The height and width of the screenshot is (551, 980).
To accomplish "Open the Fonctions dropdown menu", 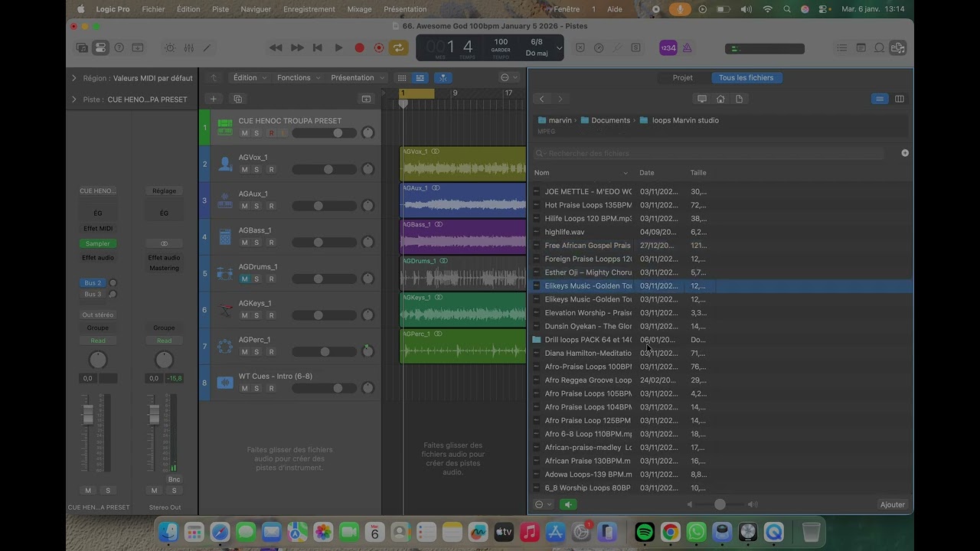I will [299, 77].
